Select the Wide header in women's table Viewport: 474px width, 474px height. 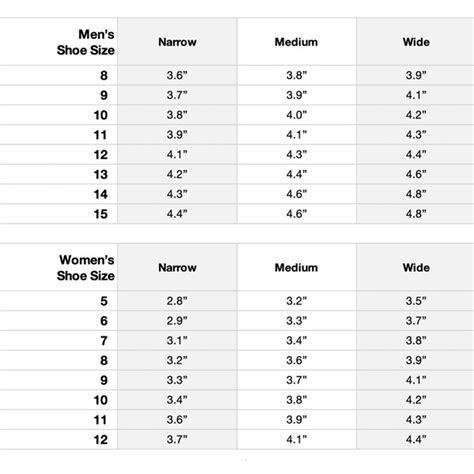pos(416,268)
